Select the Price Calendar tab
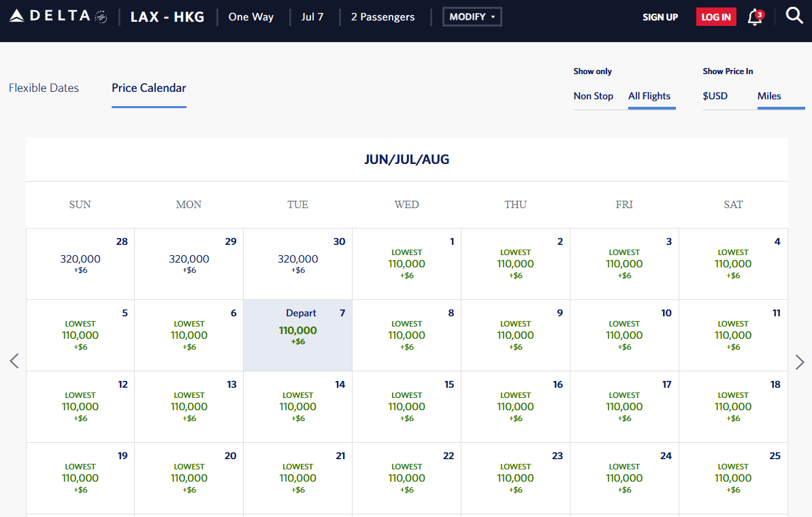The height and width of the screenshot is (517, 812). (x=148, y=88)
